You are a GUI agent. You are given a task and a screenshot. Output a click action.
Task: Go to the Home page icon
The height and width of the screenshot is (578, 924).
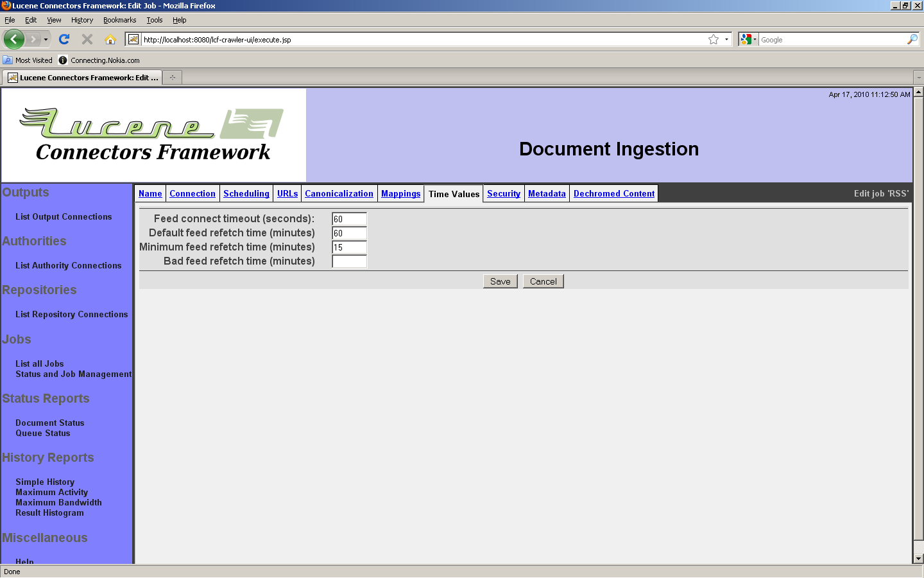(x=110, y=39)
